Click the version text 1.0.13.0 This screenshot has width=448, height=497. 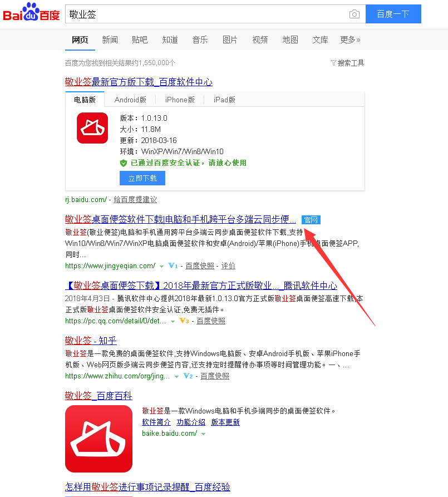pos(154,118)
